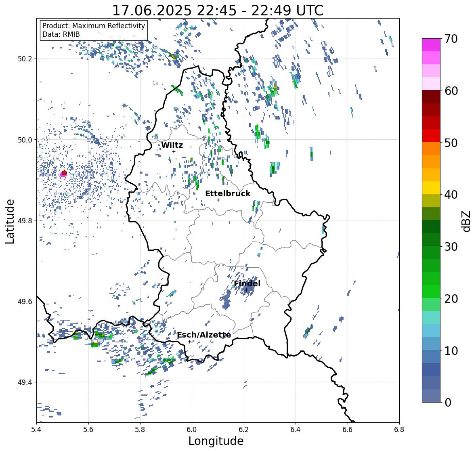
Task: Click the 'Data: RMIB' label
Action: tap(61, 34)
